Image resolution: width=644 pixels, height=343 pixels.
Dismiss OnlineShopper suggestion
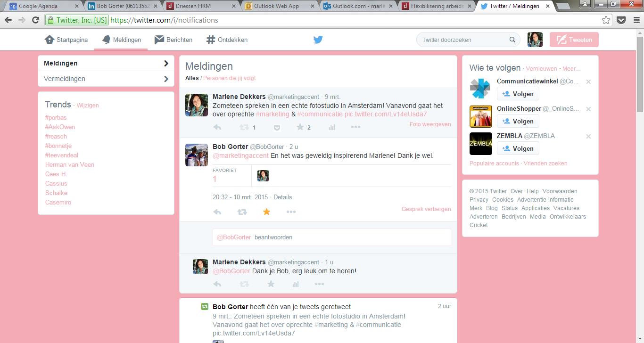point(588,109)
